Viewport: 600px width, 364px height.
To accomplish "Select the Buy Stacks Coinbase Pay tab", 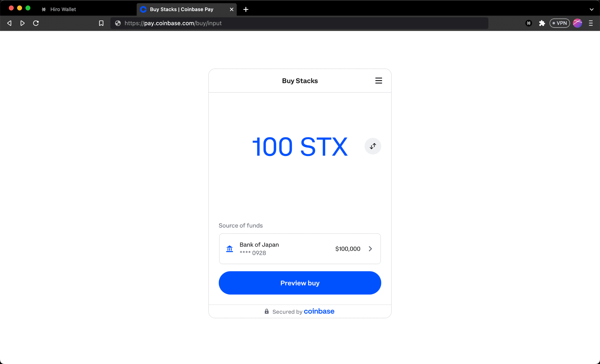I will (181, 9).
